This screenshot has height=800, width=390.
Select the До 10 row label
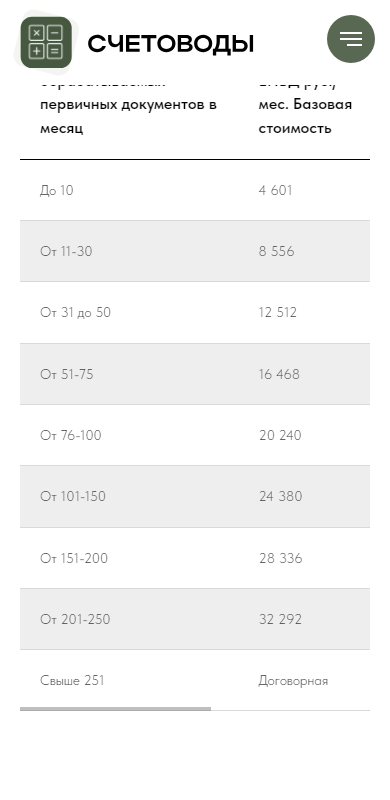[57, 190]
